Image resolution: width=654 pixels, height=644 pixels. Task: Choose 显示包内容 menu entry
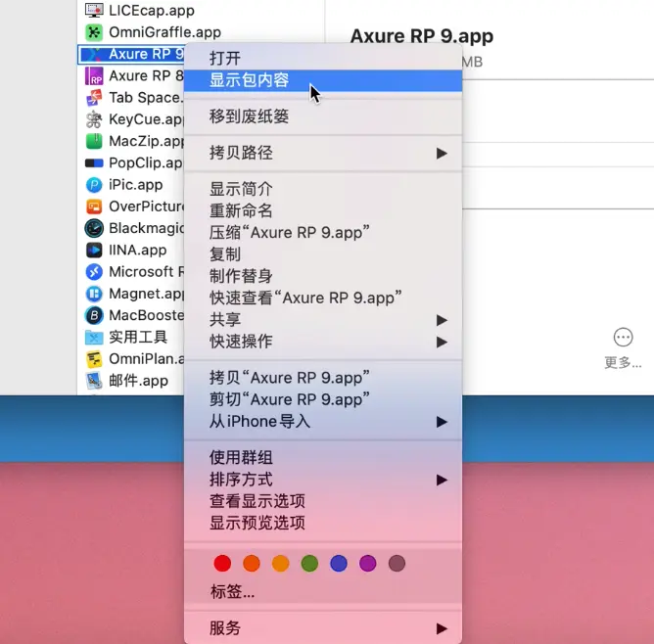(x=323, y=80)
